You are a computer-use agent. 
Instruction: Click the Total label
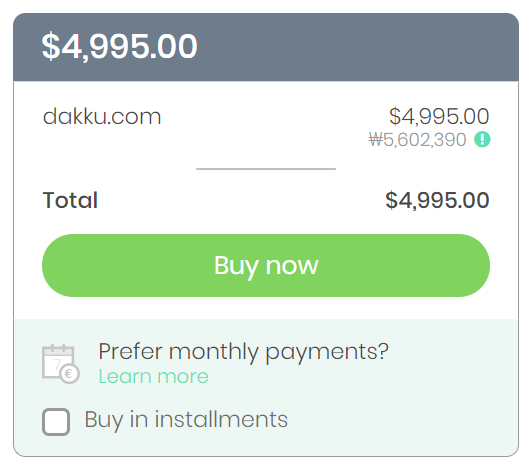(x=70, y=200)
